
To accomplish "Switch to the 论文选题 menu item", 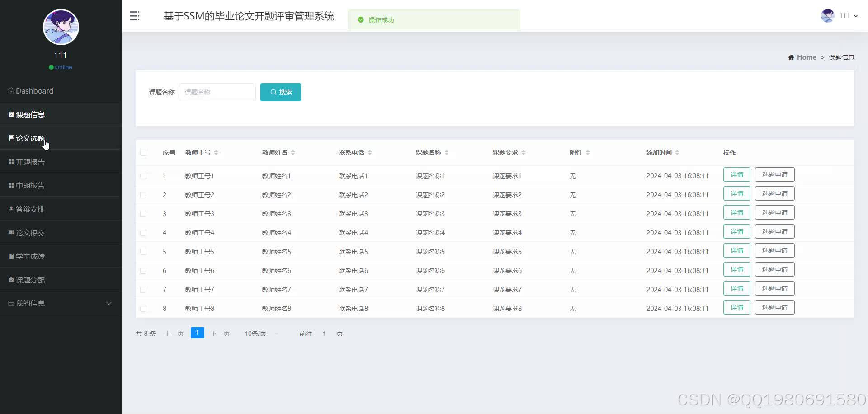I will click(x=30, y=138).
